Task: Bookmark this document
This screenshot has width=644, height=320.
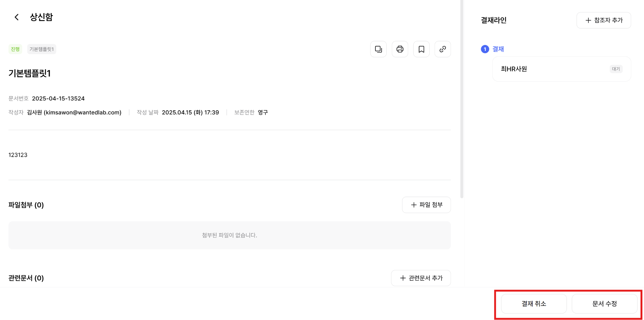Action: pyautogui.click(x=421, y=49)
